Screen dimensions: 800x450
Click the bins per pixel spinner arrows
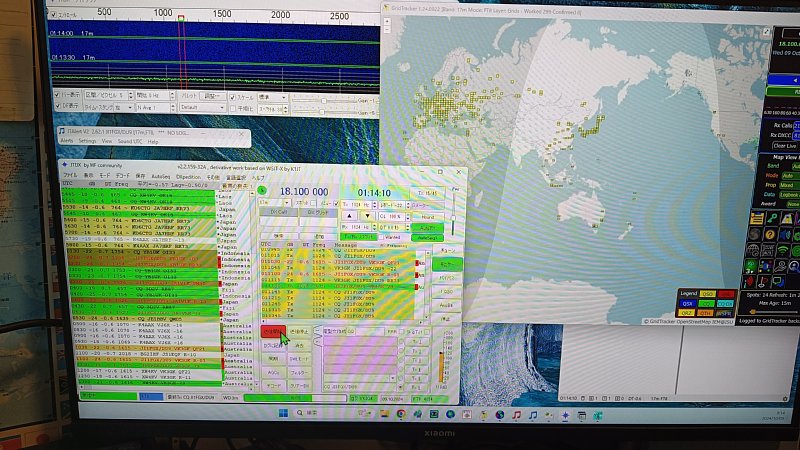click(x=131, y=95)
